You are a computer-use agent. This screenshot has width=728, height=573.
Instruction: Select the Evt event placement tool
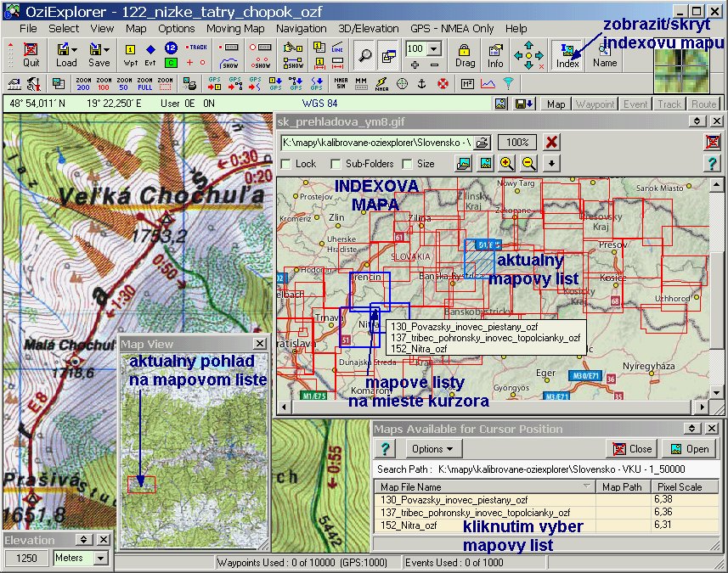click(150, 54)
